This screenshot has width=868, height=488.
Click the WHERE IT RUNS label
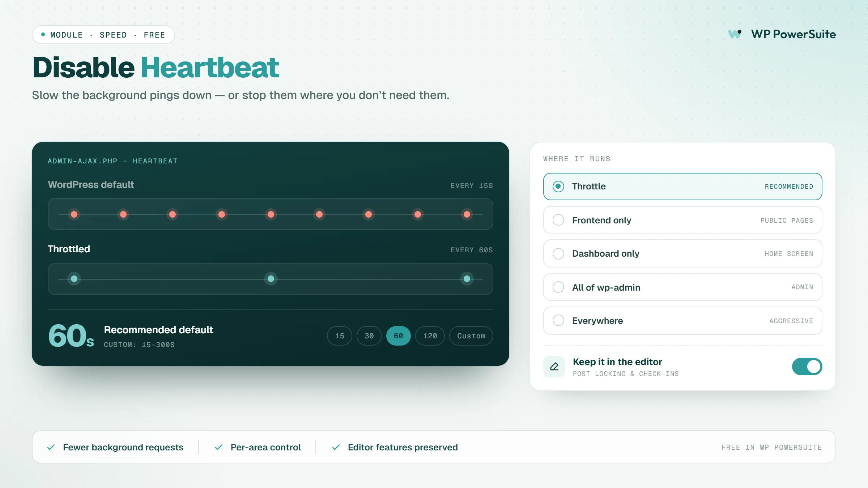point(576,159)
